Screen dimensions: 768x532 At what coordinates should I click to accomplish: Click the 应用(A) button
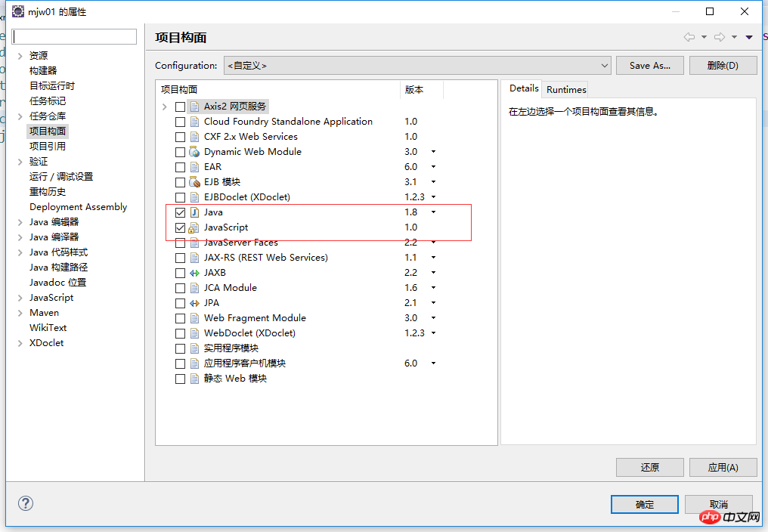click(723, 467)
